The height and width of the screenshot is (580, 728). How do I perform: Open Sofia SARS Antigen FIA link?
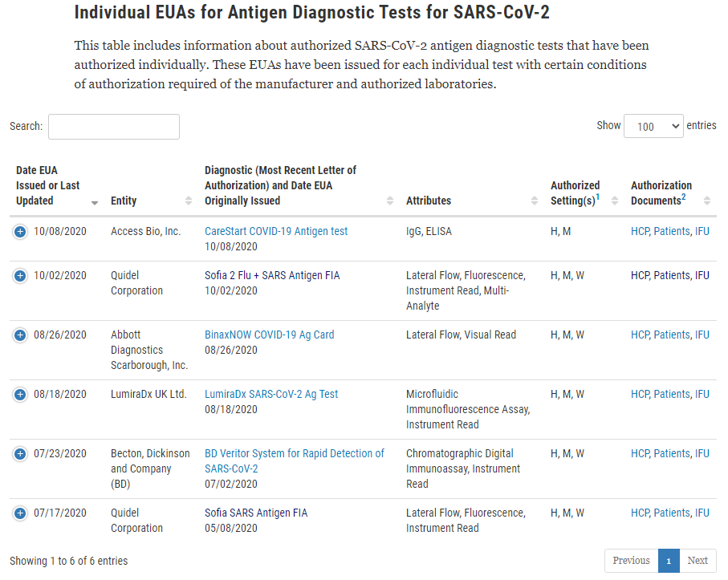click(256, 513)
